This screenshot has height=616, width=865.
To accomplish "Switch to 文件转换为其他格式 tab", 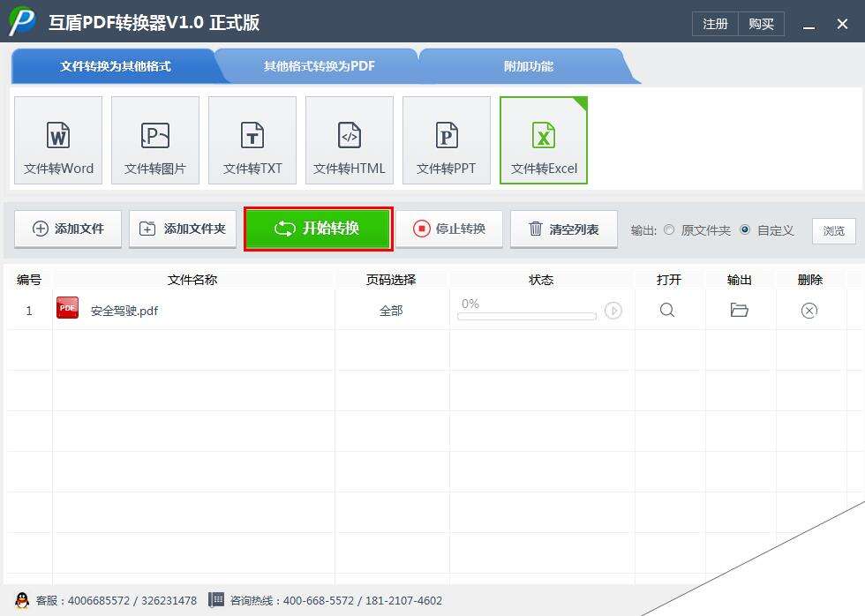I will [116, 66].
